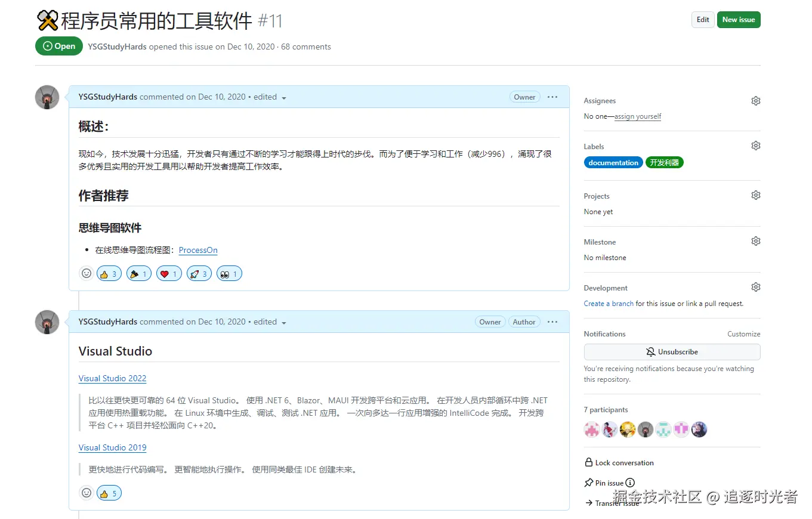Click the "Visual Studio" heading

pos(115,351)
